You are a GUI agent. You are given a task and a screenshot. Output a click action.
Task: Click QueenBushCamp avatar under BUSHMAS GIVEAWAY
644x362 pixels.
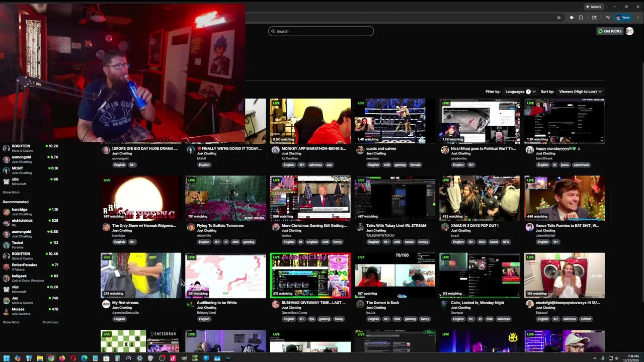[x=275, y=304]
